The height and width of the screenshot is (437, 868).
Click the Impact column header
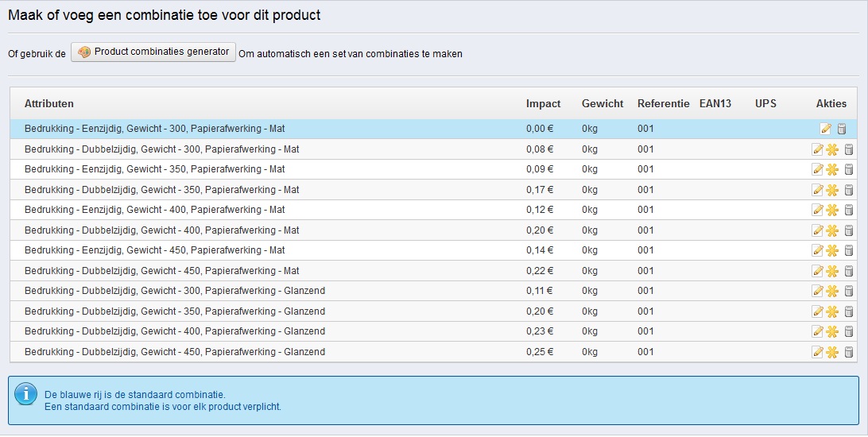(543, 104)
